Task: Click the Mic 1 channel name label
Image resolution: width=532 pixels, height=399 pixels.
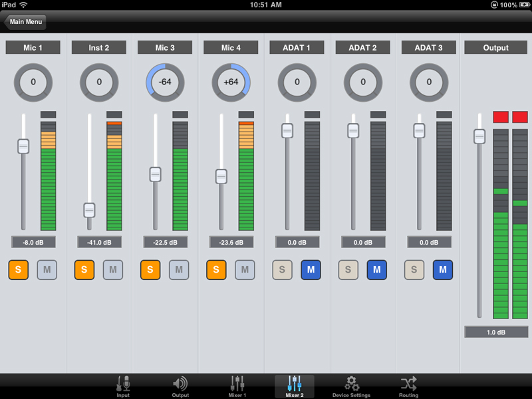Action: point(33,47)
